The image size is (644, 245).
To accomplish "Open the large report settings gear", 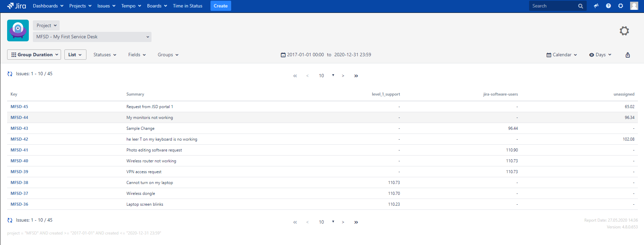I will pos(624,31).
